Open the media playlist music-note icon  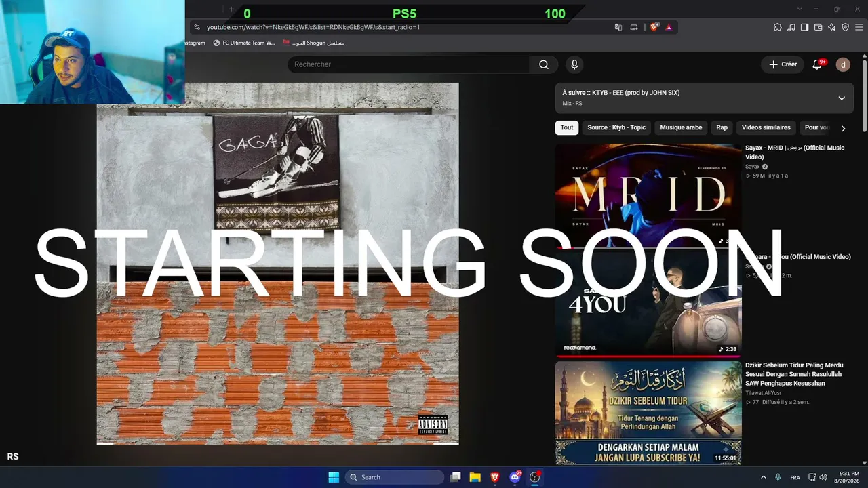[x=791, y=27]
